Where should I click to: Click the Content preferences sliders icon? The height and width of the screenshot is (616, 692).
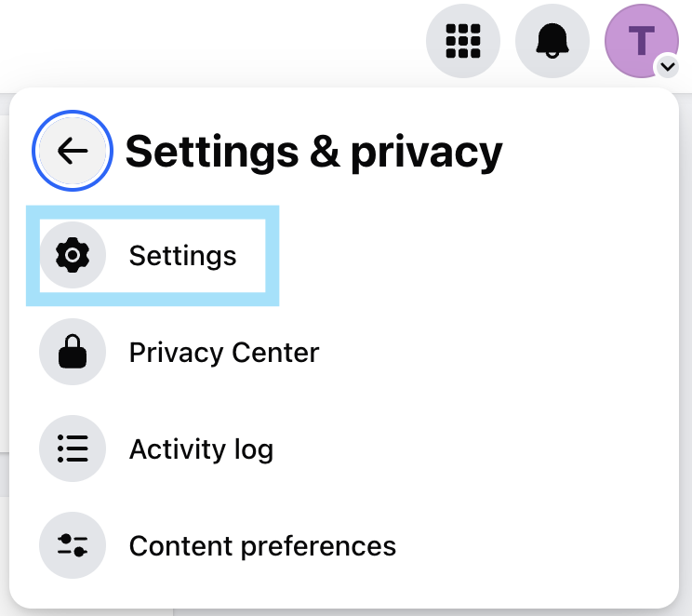(73, 546)
